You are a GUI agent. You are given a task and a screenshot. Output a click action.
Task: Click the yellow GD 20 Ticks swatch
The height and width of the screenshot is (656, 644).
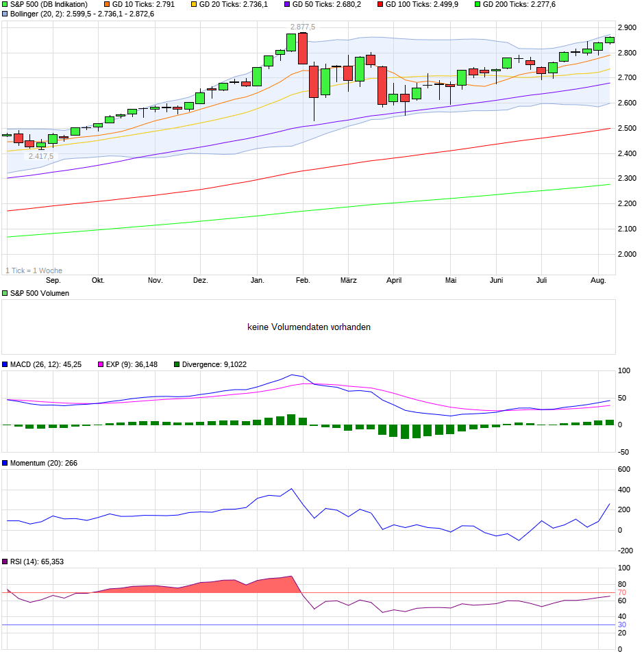[194, 4]
